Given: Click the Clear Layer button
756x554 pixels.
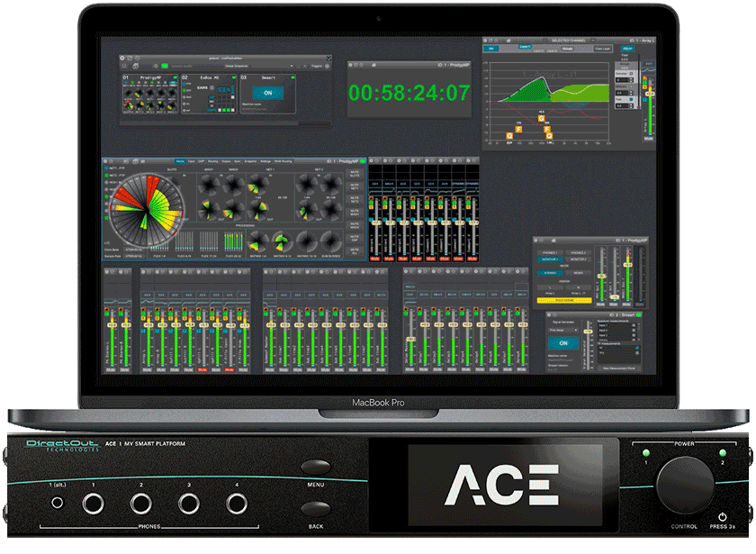Looking at the screenshot, I should coord(602,49).
